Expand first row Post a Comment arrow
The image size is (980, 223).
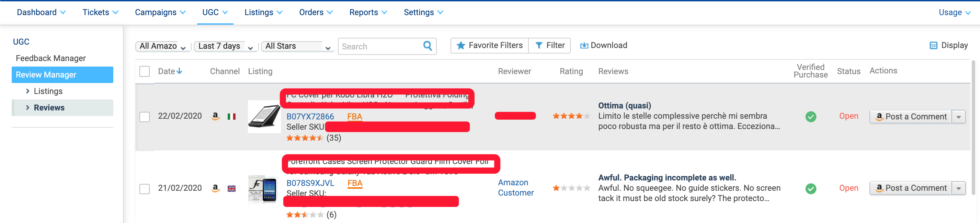click(x=958, y=117)
